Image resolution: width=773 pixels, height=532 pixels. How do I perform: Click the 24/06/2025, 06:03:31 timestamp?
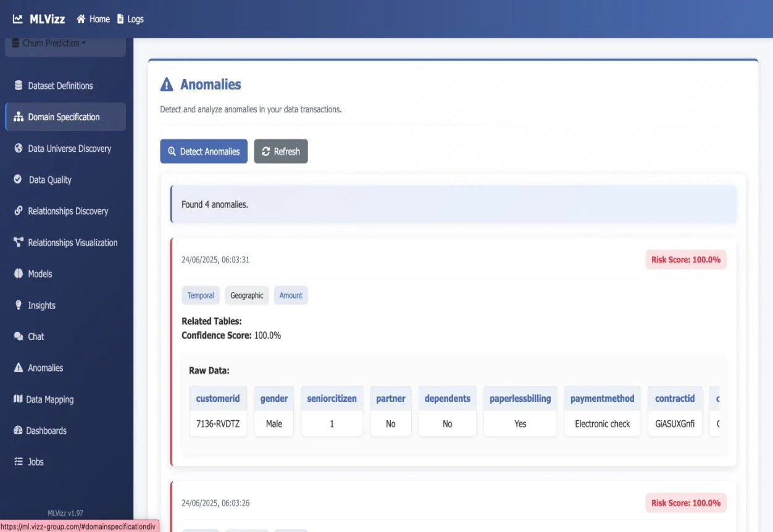(215, 260)
